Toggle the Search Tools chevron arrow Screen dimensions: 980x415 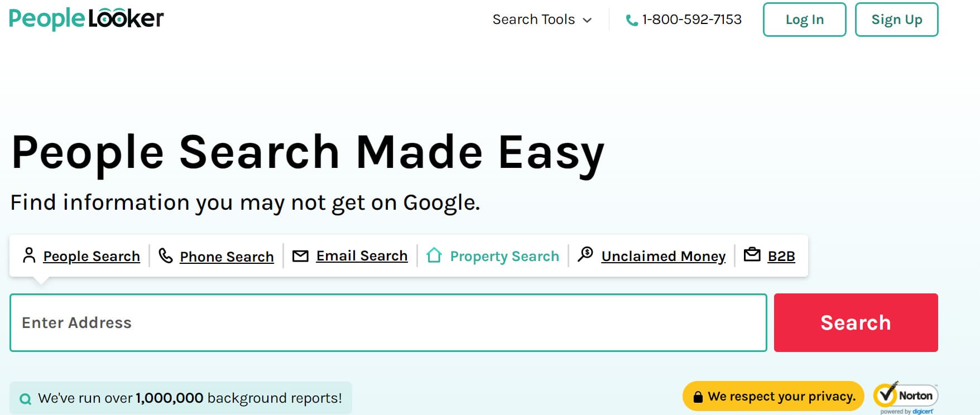coord(587,20)
